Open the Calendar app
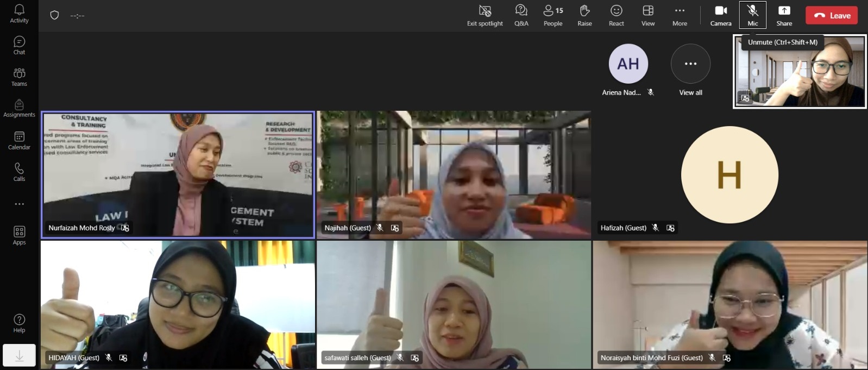The width and height of the screenshot is (868, 370). click(x=19, y=141)
